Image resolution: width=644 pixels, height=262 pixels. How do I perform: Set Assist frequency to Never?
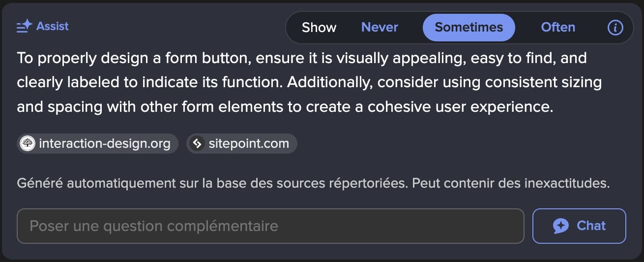[x=380, y=28]
